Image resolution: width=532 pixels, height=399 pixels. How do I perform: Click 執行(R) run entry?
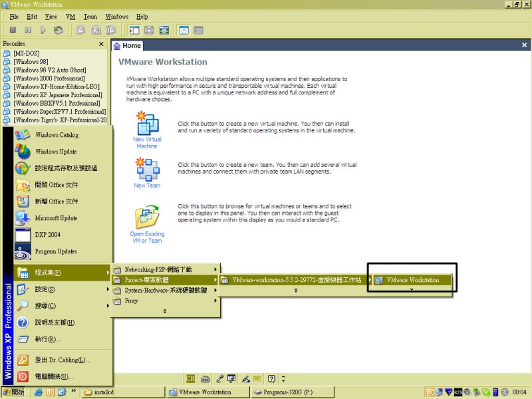point(63,339)
